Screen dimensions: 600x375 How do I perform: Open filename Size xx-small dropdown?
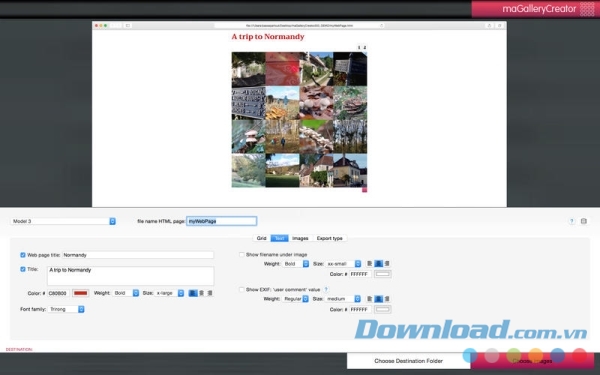tap(343, 264)
